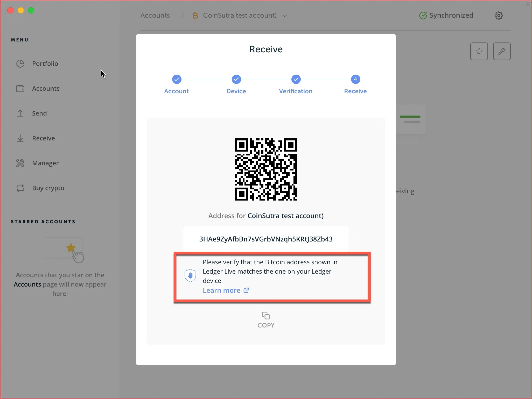Screen dimensions: 532x399
Task: Click the Account step checkmark
Action: pyautogui.click(x=177, y=79)
